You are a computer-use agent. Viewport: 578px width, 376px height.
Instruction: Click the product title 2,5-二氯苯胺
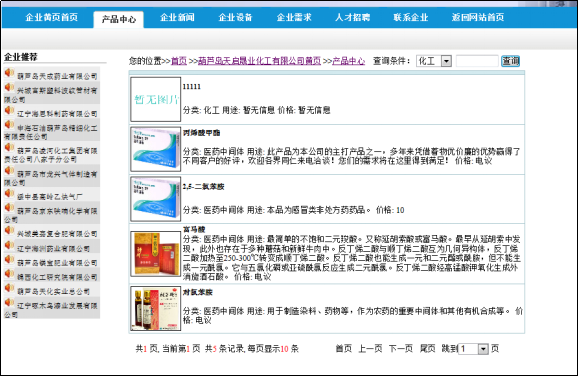point(203,187)
